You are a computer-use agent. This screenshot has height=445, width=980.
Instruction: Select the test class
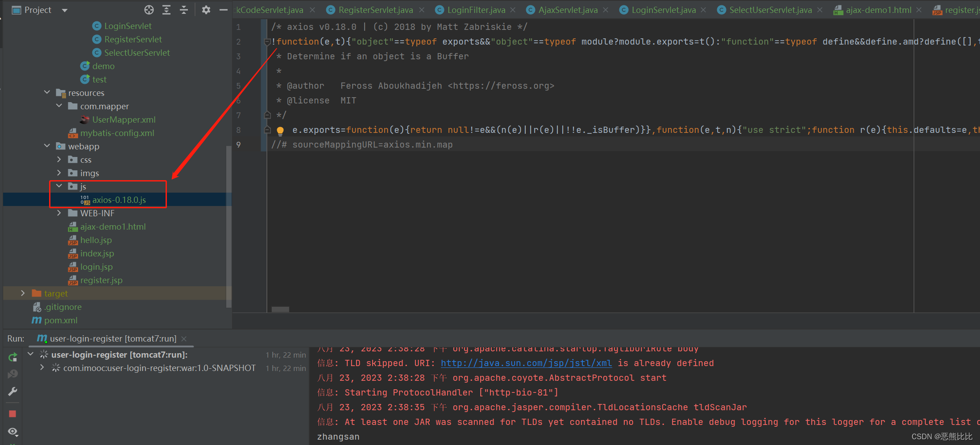[99, 79]
